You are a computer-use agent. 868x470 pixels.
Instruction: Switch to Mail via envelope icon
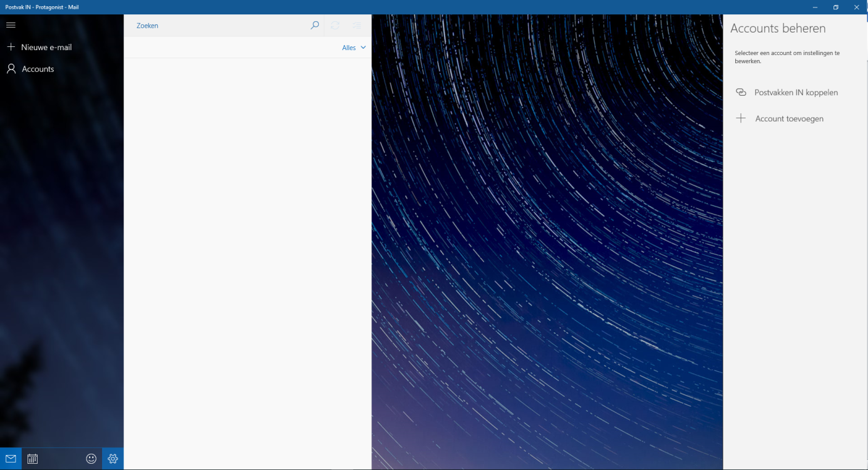coord(11,459)
